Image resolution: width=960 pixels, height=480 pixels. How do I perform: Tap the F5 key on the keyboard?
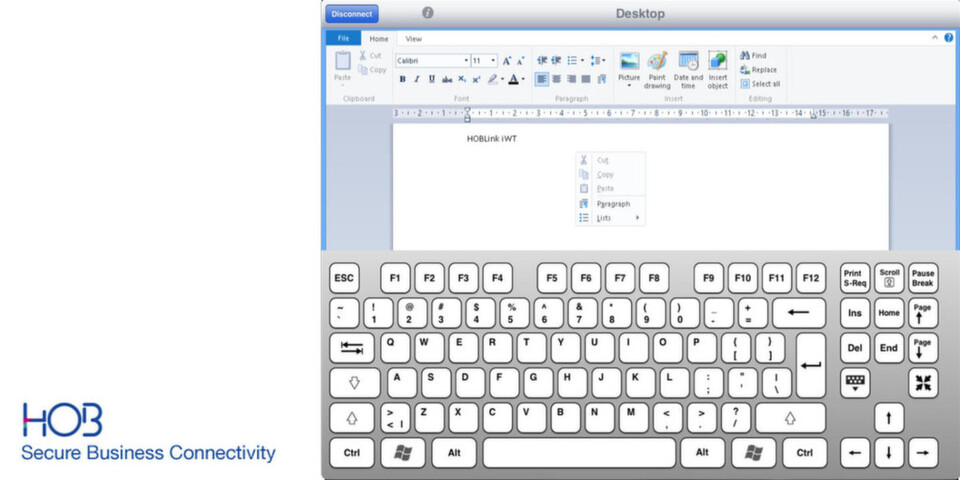[552, 279]
